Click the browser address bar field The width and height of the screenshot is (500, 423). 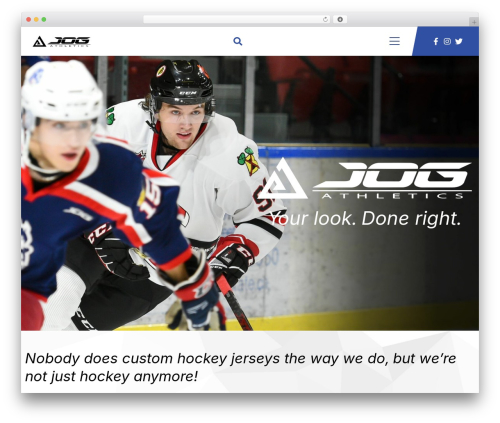(237, 20)
